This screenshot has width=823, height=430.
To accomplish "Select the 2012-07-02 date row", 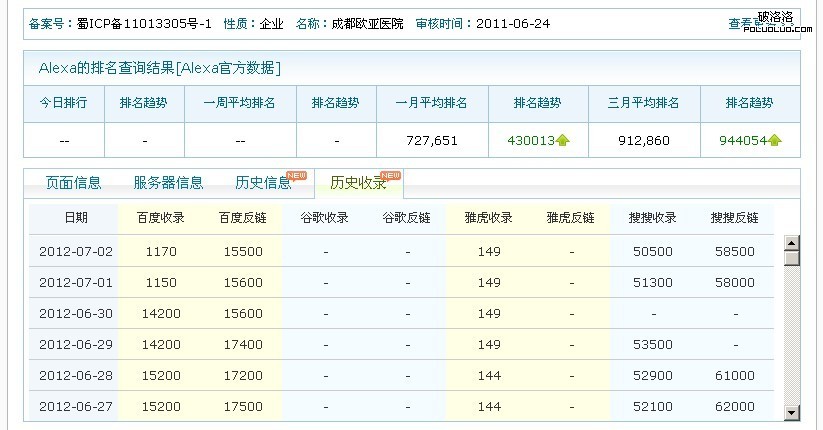I will coord(75,252).
